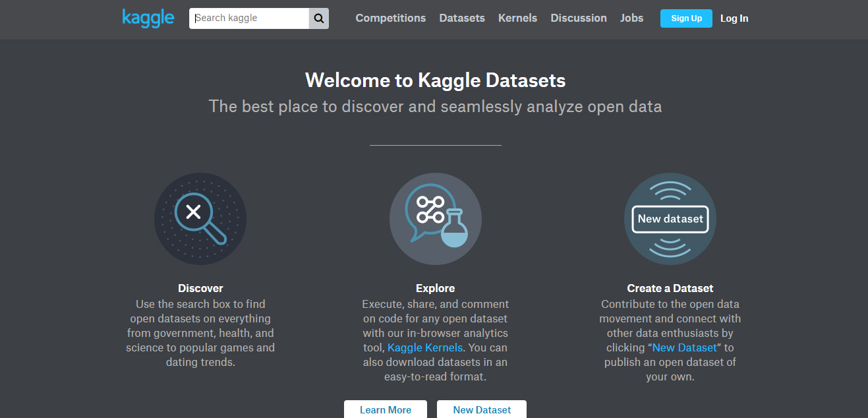Click the Explore flask and chat illustration
Image resolution: width=868 pixels, height=418 pixels.
tap(436, 219)
